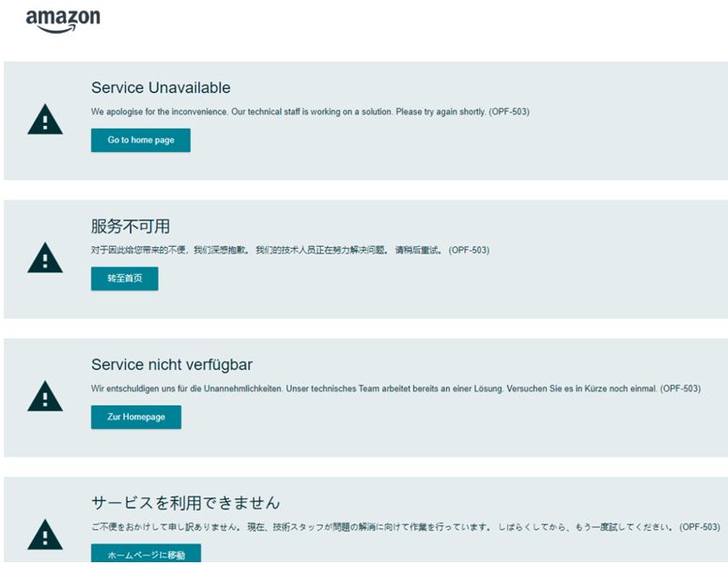Click the warning icon beside Service nicht verfügbar
728x565 pixels.
pos(45,397)
